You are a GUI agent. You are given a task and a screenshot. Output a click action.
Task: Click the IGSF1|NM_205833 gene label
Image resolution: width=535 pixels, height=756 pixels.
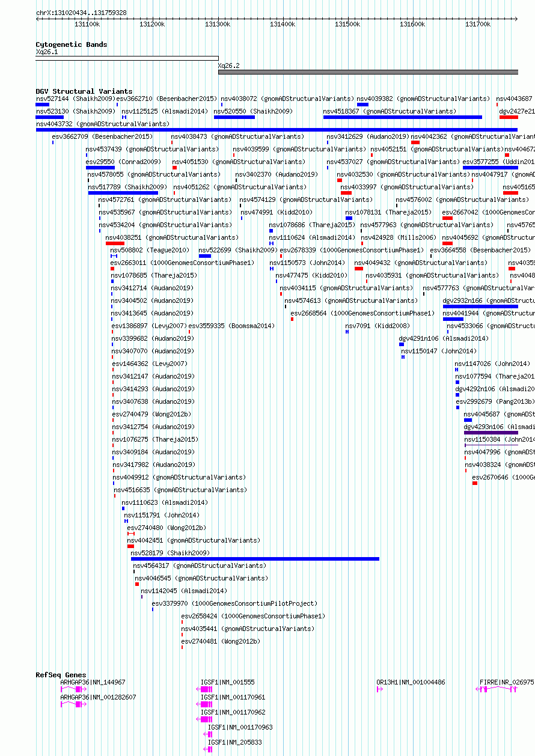[235, 742]
